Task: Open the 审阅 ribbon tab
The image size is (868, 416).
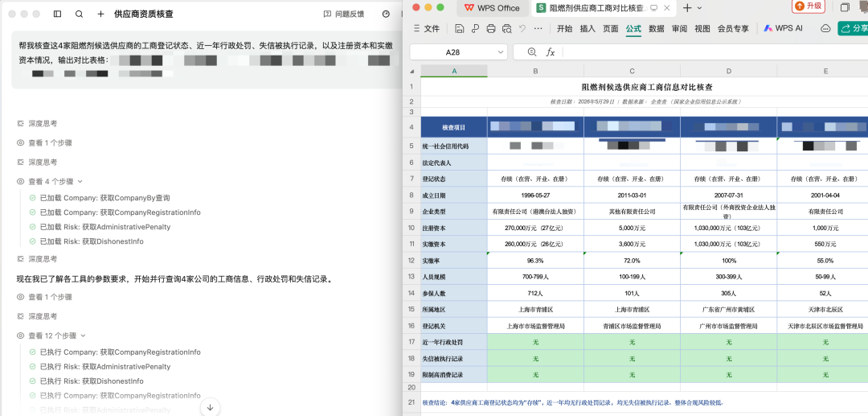Action: (679, 28)
